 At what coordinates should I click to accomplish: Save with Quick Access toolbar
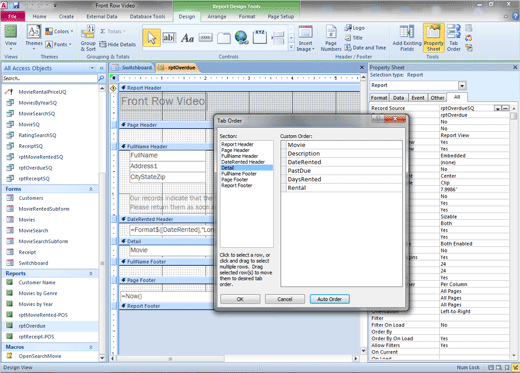tap(16, 5)
